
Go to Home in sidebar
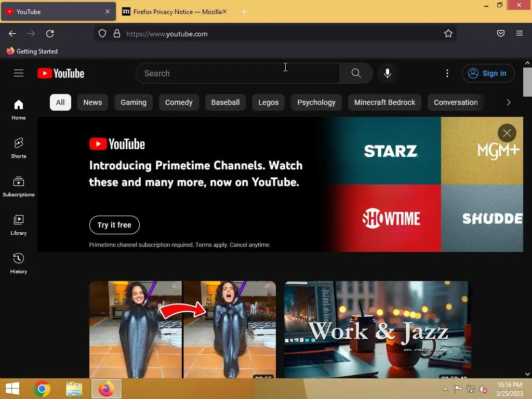tap(19, 110)
